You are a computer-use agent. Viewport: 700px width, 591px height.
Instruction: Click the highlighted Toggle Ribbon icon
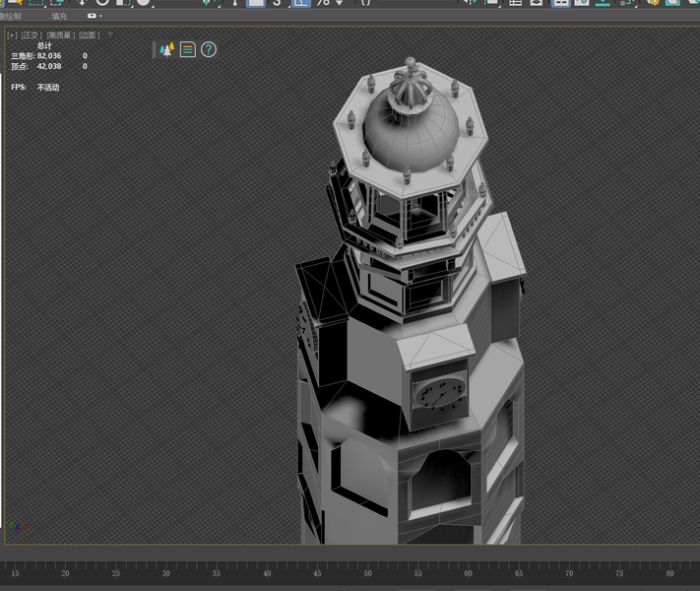pos(560,3)
